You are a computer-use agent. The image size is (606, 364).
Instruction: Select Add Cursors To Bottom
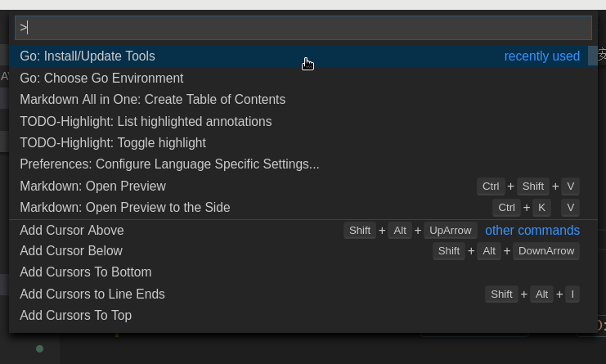coord(299,272)
